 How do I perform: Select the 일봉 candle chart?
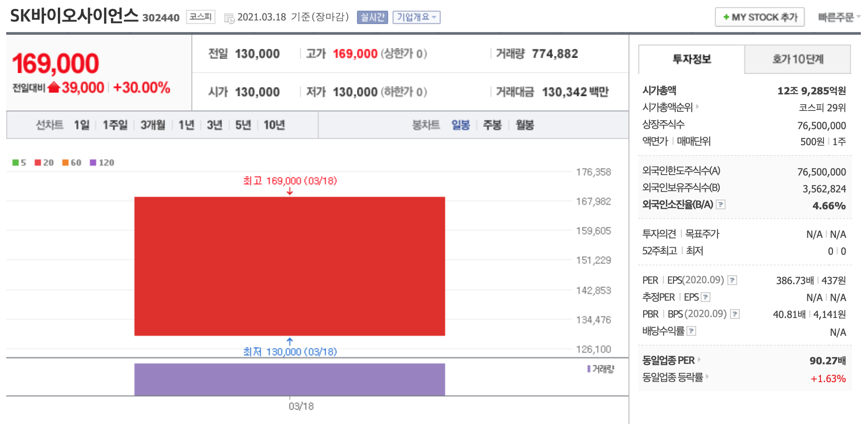tap(461, 125)
